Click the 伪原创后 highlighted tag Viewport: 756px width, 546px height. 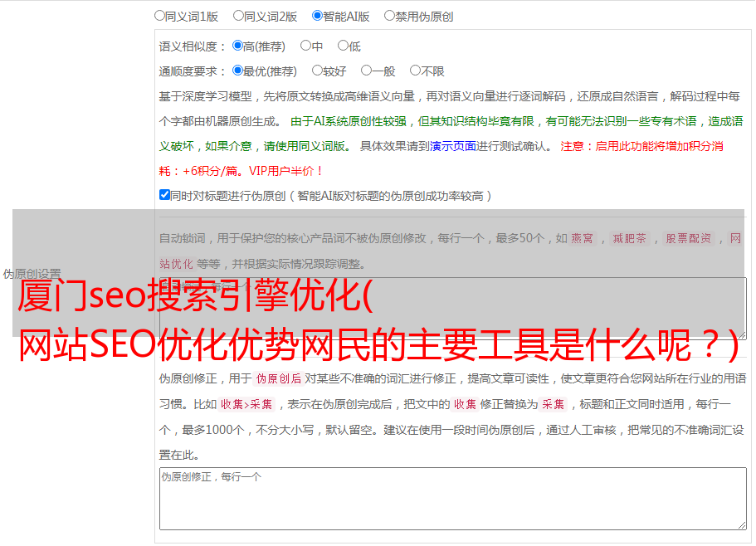[x=279, y=378]
